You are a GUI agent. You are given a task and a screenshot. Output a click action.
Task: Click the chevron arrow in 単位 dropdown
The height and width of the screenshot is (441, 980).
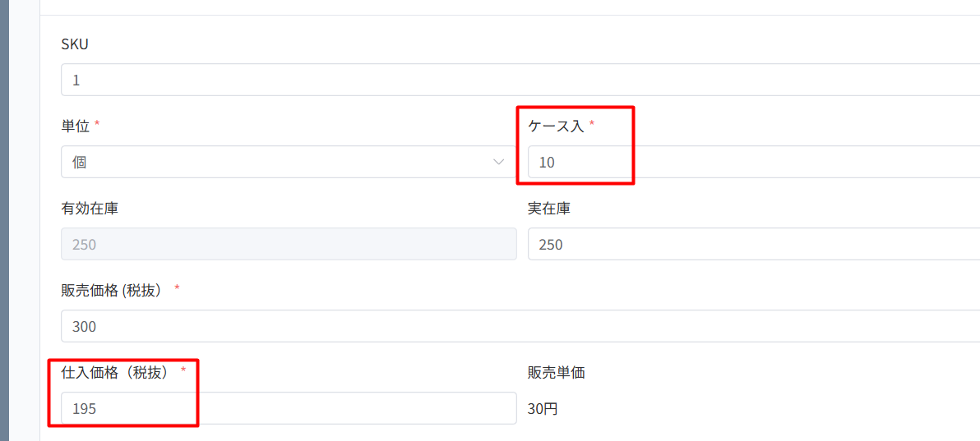[498, 162]
